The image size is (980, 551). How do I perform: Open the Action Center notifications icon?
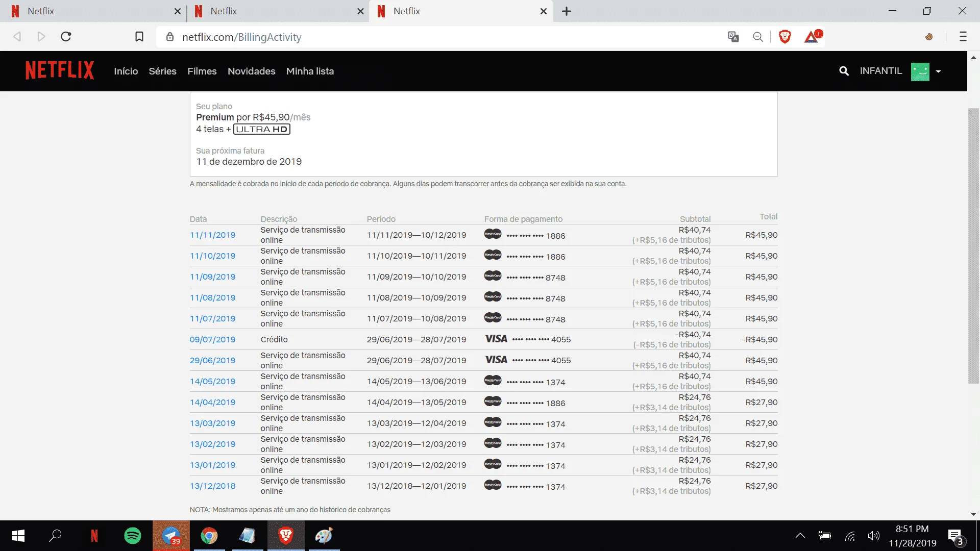tap(956, 536)
